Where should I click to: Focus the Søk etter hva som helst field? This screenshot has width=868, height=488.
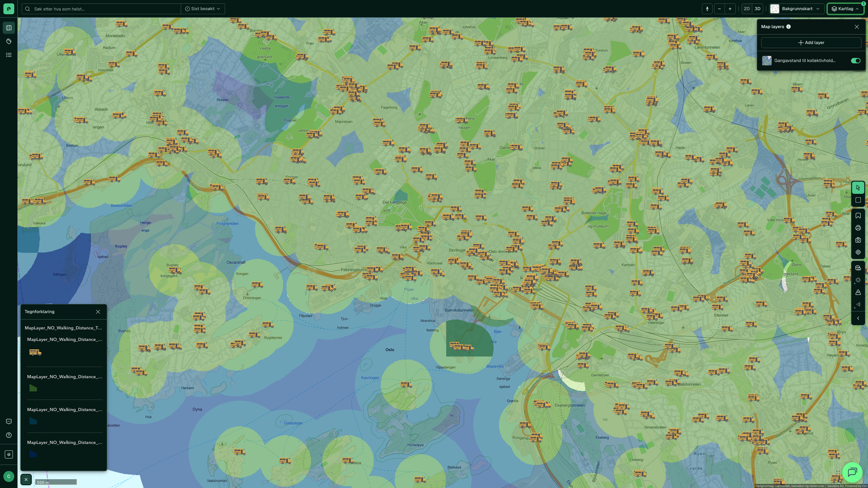(101, 9)
